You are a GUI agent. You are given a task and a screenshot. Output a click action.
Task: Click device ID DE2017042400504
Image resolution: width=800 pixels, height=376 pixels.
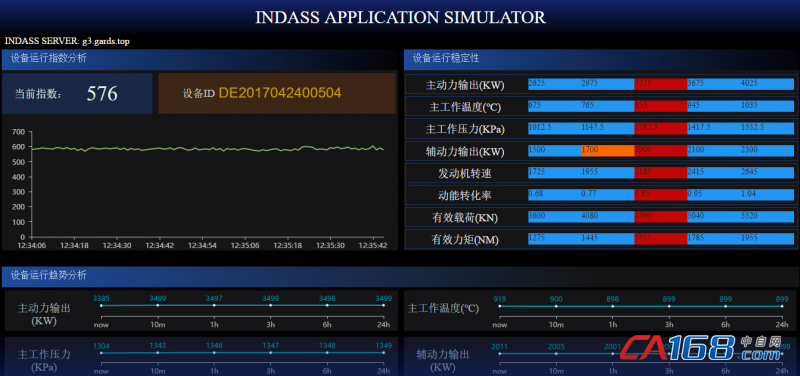coord(280,93)
